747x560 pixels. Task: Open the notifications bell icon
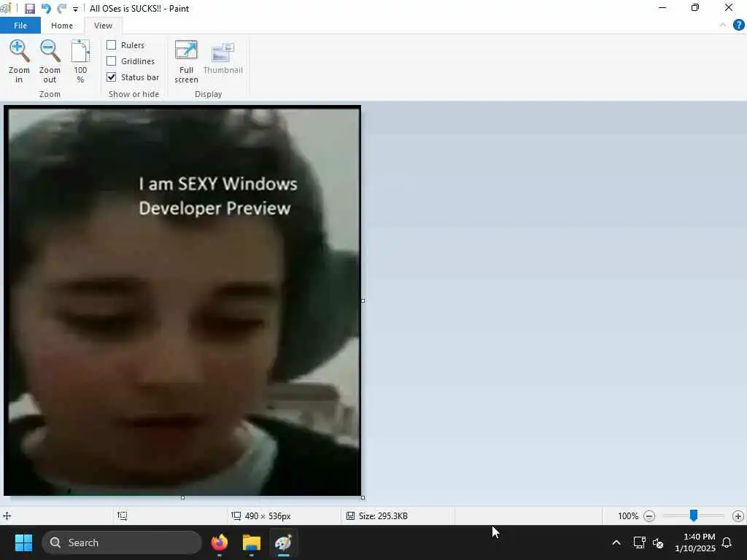pos(727,542)
